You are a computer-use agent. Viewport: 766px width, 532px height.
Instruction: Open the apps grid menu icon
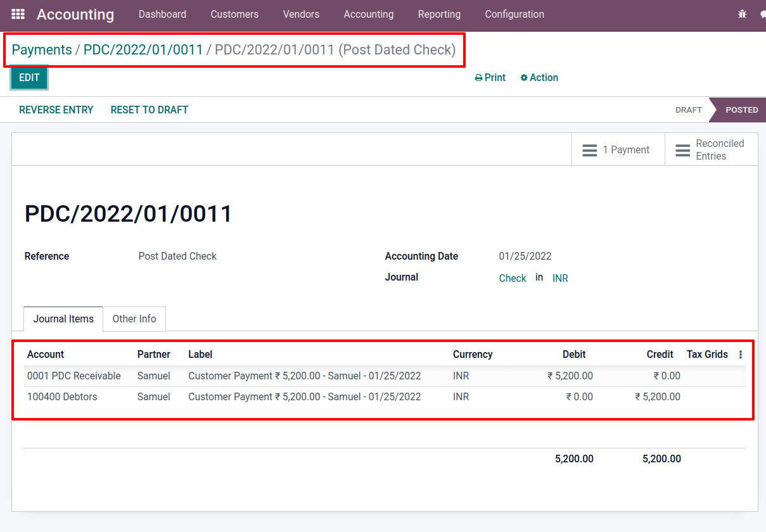18,14
